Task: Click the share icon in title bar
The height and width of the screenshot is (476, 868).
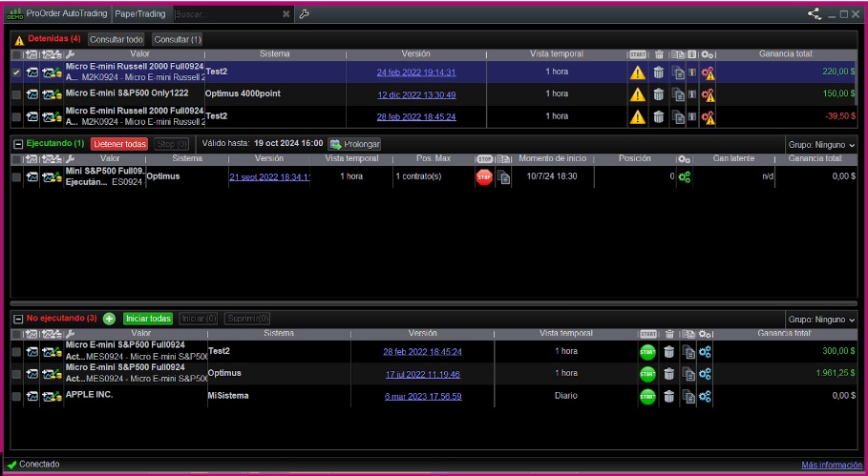Action: 814,14
